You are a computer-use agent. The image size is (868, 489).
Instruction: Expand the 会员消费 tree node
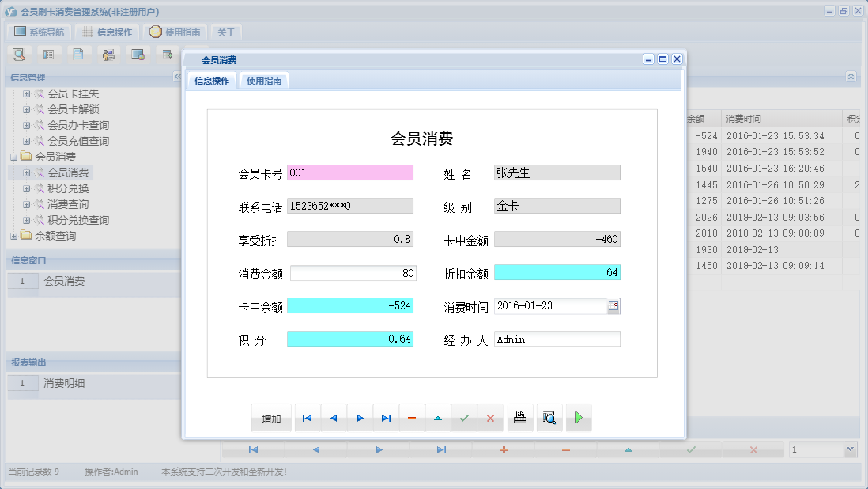[26, 172]
